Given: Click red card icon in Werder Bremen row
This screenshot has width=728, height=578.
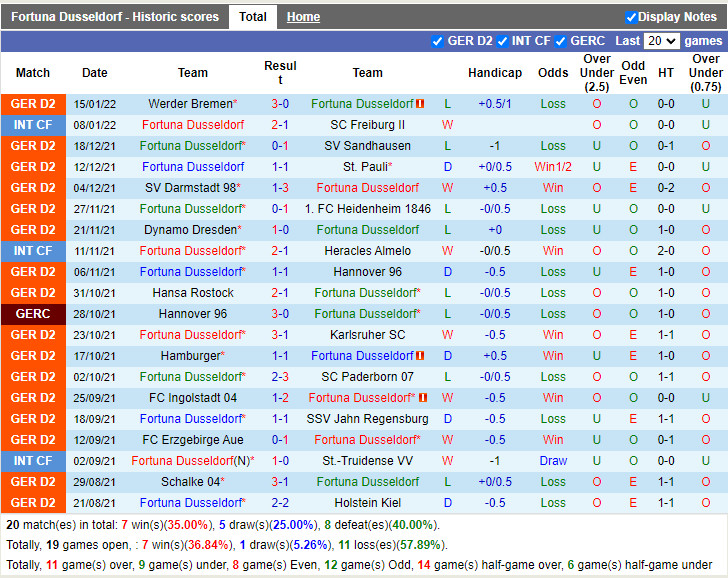Looking at the screenshot, I should click(x=420, y=104).
